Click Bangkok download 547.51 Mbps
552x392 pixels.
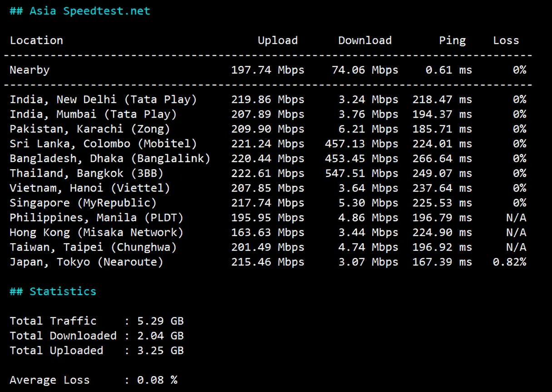pyautogui.click(x=362, y=173)
